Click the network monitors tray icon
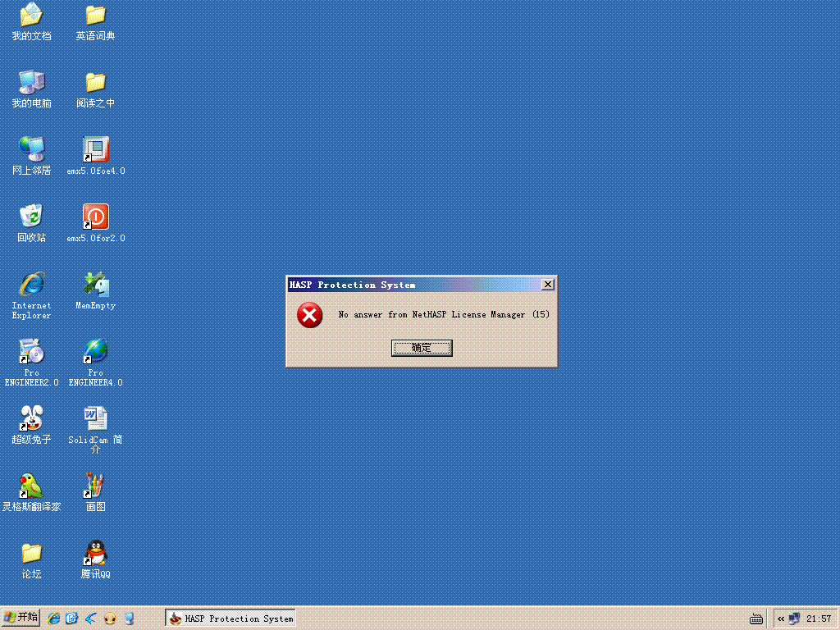Screen dimensions: 840x630 [794, 619]
